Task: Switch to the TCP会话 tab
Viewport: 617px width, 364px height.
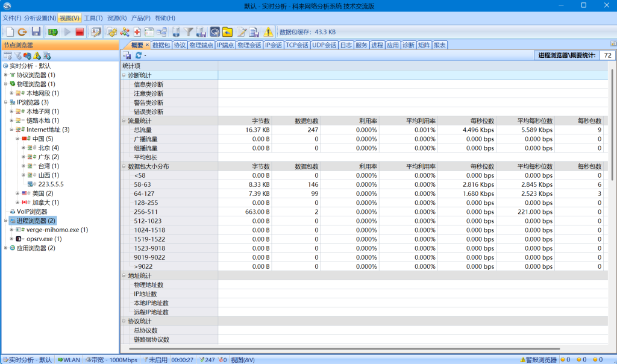Action: tap(296, 45)
